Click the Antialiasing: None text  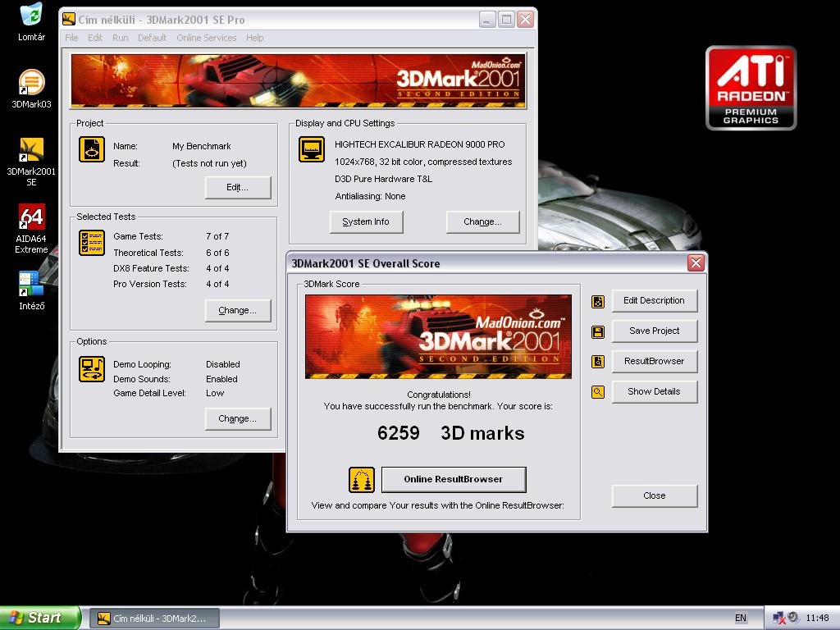click(x=370, y=197)
